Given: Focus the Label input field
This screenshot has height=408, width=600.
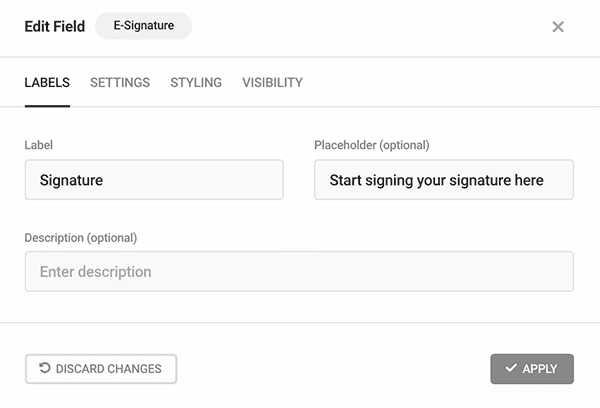Looking at the screenshot, I should (154, 180).
